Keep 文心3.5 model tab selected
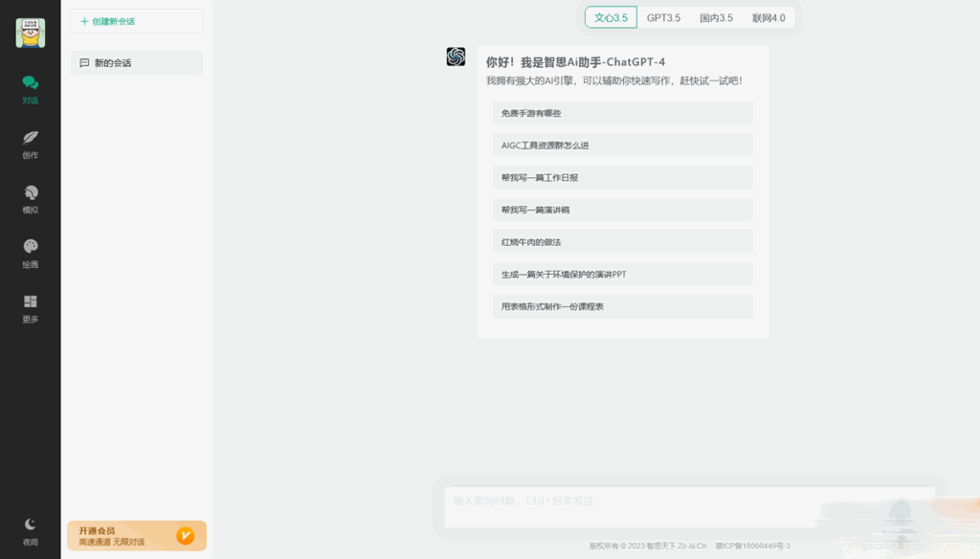Screen dimensions: 980x559 pyautogui.click(x=610, y=17)
